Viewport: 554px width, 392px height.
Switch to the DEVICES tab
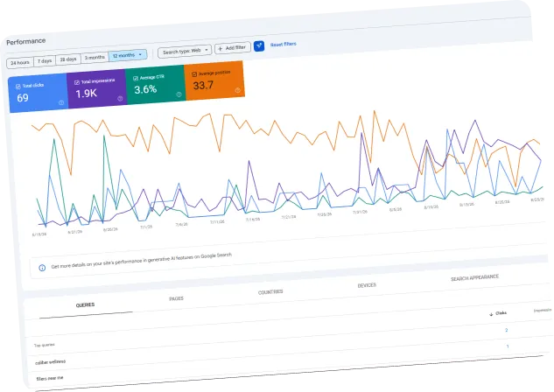coord(367,285)
